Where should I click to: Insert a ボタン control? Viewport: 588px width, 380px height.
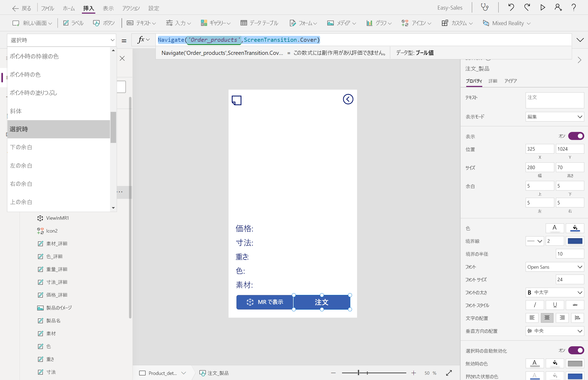(104, 23)
